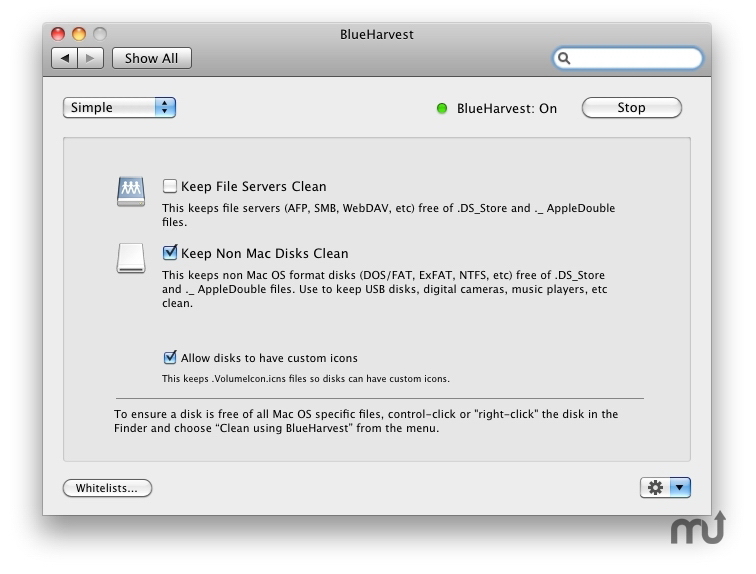Minimize window with the yellow button
The height and width of the screenshot is (574, 756).
click(78, 35)
